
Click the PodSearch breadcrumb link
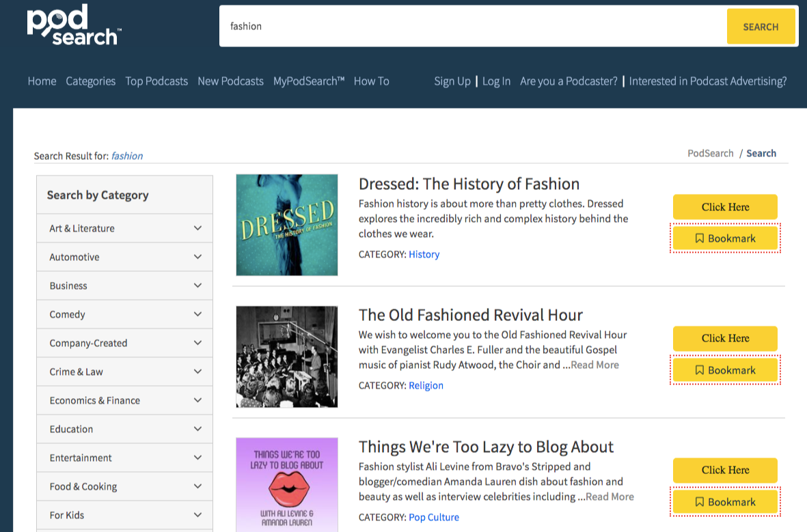(x=710, y=154)
